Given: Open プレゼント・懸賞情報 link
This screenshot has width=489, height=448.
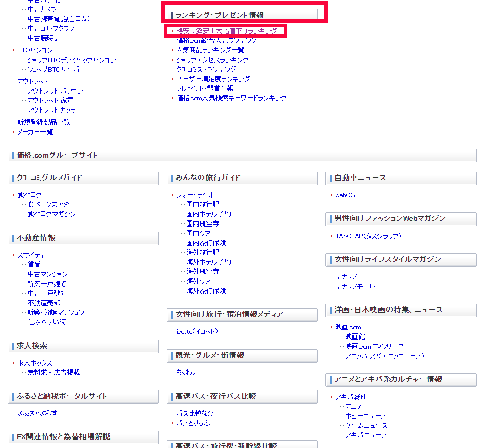Looking at the screenshot, I should 204,88.
